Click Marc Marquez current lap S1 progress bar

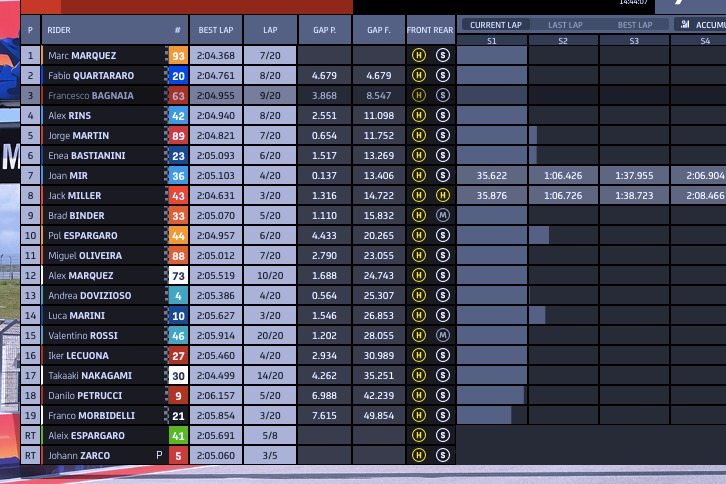pyautogui.click(x=492, y=55)
